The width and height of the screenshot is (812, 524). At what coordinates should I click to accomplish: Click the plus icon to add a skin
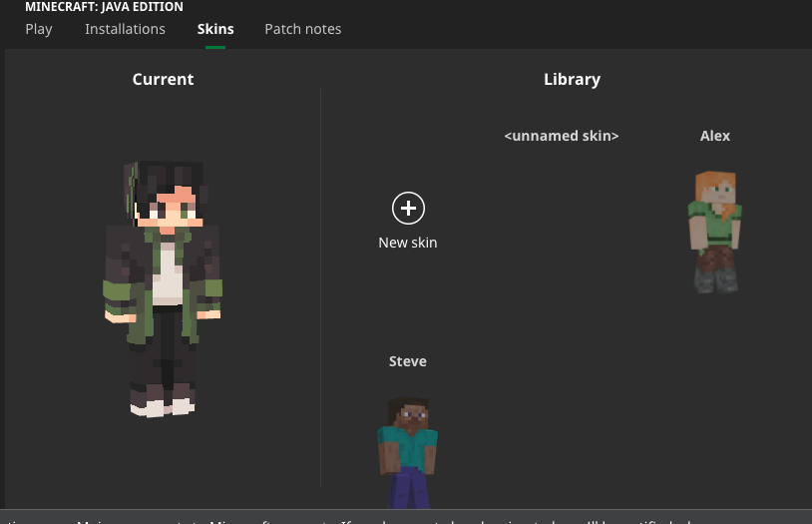(x=407, y=208)
